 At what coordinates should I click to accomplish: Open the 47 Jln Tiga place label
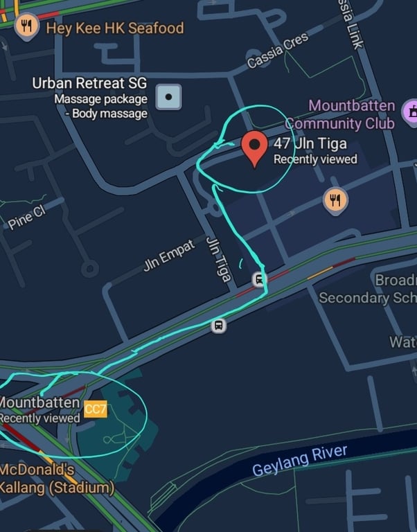pos(315,150)
